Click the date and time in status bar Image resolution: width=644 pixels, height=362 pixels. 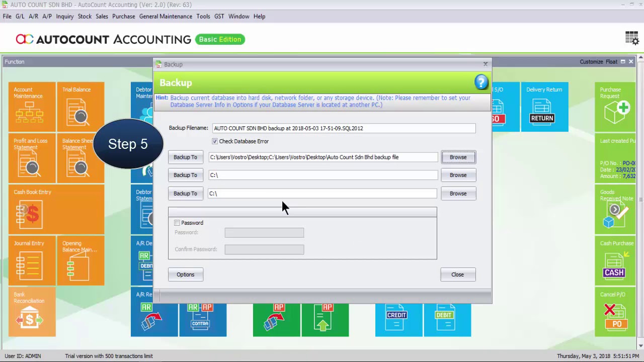click(598, 356)
